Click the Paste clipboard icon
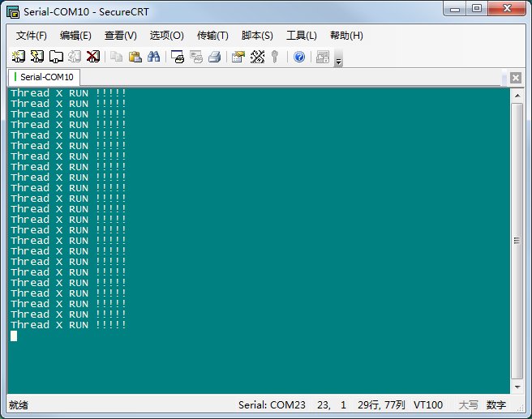This screenshot has height=419, width=532. 135,57
